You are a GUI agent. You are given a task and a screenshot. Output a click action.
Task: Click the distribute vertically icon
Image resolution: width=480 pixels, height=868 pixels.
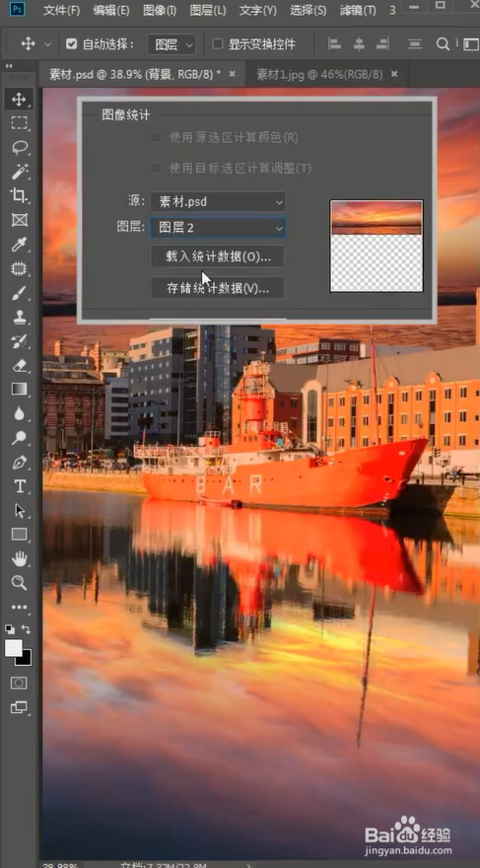(415, 44)
